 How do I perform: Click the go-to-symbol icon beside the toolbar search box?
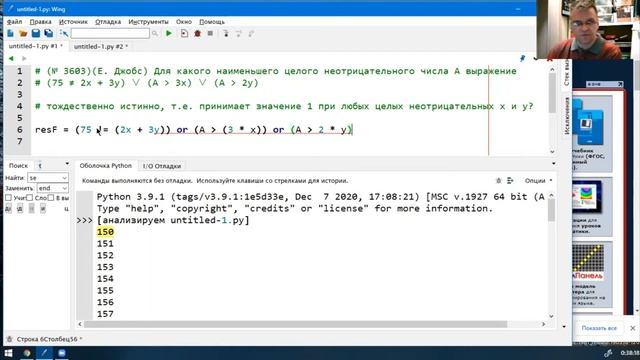tap(64, 33)
